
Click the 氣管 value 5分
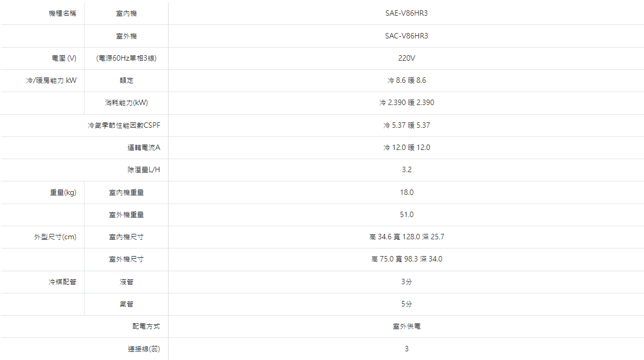tap(406, 304)
